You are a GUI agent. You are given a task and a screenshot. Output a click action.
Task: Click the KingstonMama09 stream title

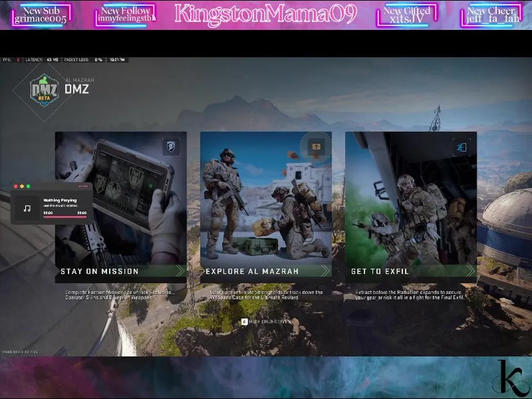pos(266,14)
